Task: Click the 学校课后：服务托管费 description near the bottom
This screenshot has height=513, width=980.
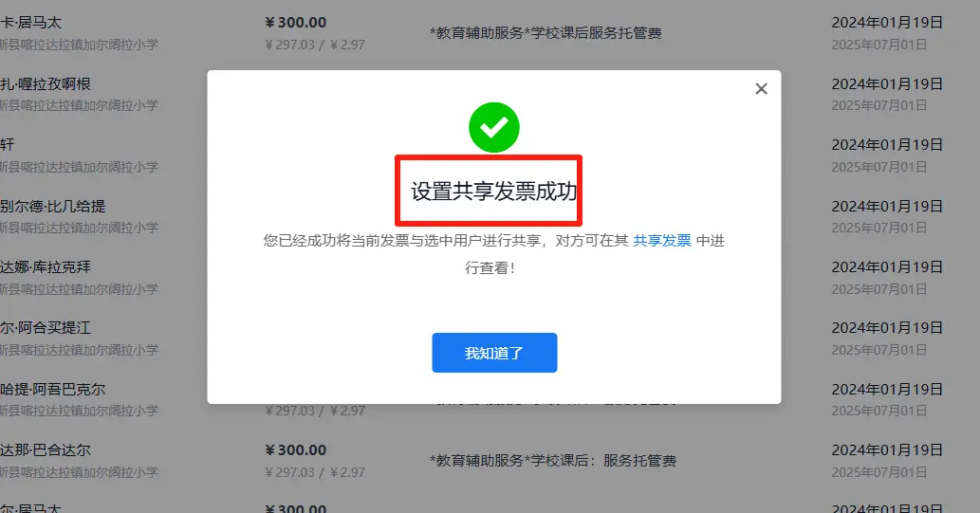Action: [553, 461]
